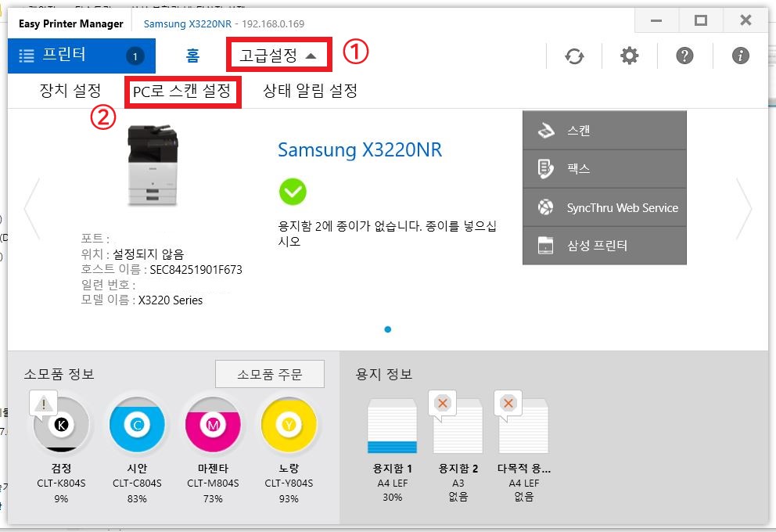Click the 소모품 정보 heading
The image size is (776, 532).
[x=59, y=374]
